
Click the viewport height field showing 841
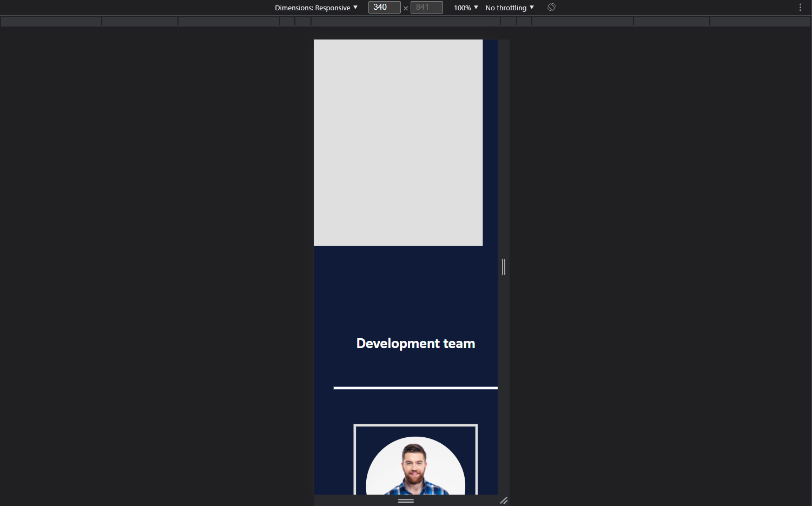pyautogui.click(x=426, y=7)
